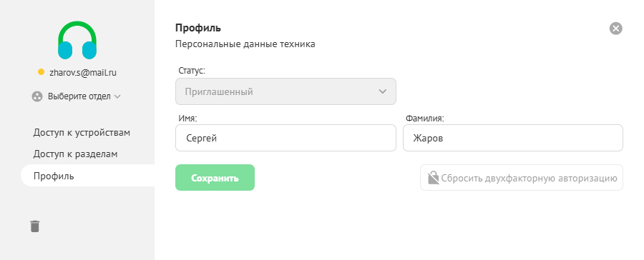Image resolution: width=644 pixels, height=260 pixels.
Task: Click the yellow status dot beside email
Action: click(x=41, y=72)
